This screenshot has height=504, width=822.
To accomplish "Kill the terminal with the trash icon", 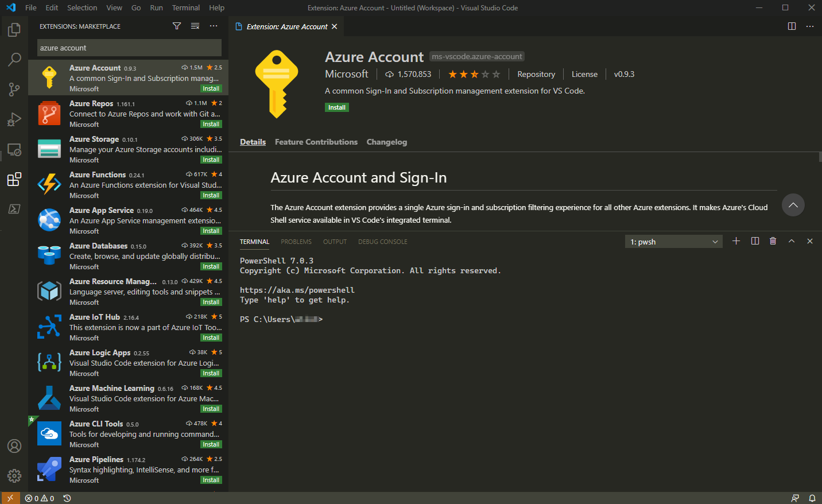I will (x=773, y=241).
